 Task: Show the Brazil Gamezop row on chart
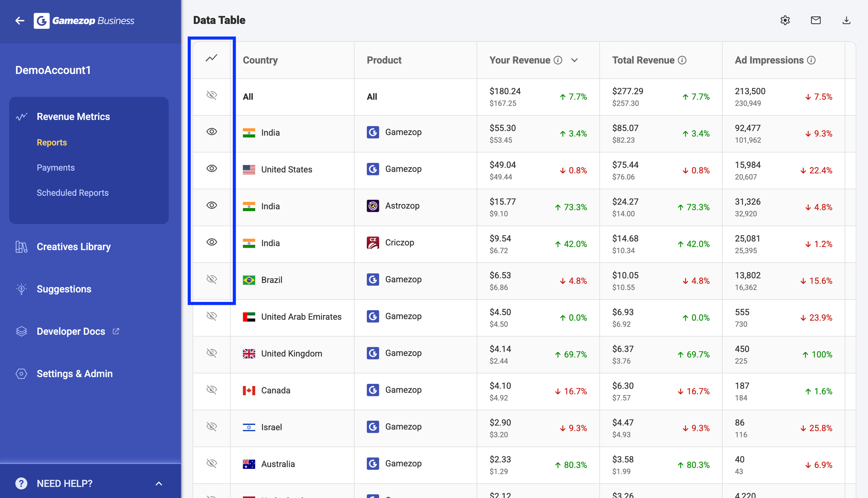[x=211, y=279]
